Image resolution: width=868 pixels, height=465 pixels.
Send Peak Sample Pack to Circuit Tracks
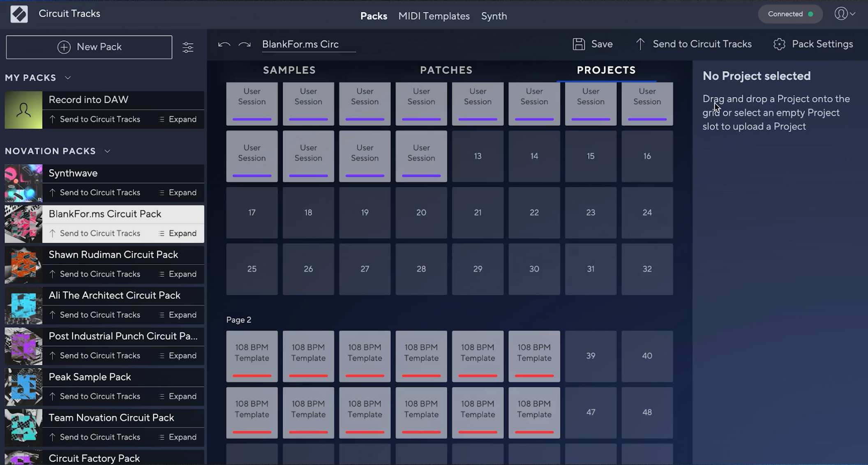click(x=95, y=396)
